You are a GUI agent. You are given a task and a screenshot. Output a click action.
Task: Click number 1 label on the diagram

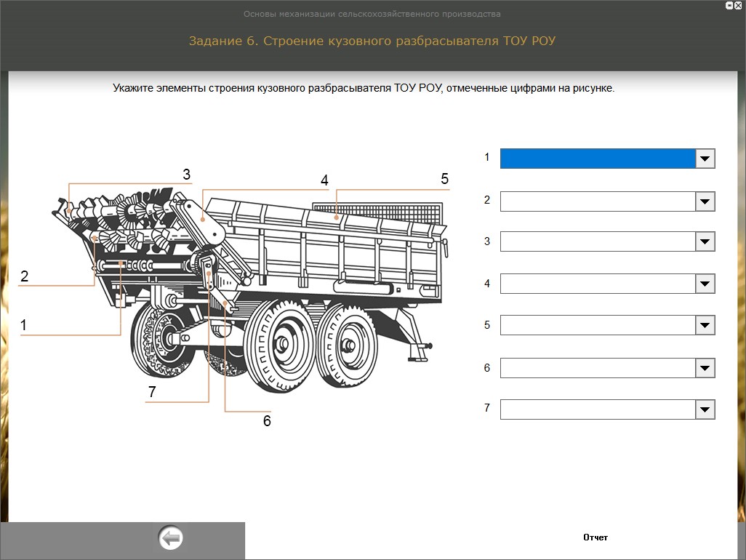click(23, 326)
